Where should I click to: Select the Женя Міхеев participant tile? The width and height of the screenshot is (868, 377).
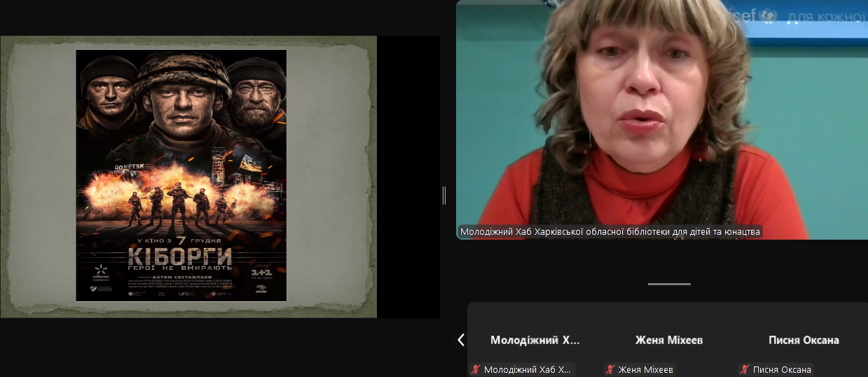click(670, 340)
